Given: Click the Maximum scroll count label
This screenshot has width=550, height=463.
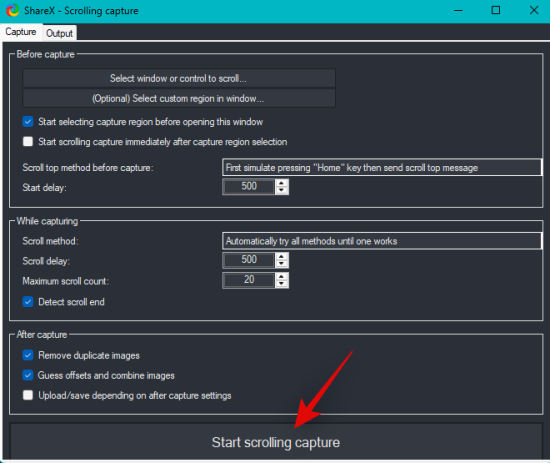Looking at the screenshot, I should [66, 281].
